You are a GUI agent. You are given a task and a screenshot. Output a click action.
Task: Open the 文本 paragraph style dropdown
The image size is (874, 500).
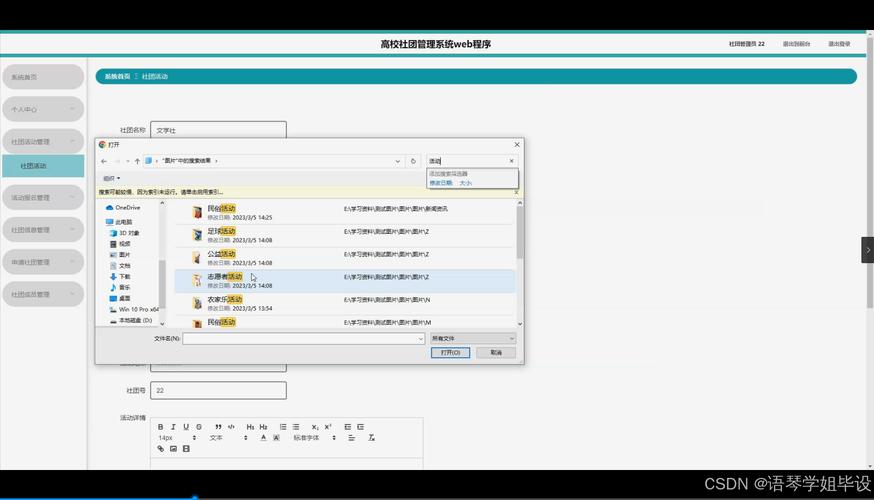(x=228, y=438)
